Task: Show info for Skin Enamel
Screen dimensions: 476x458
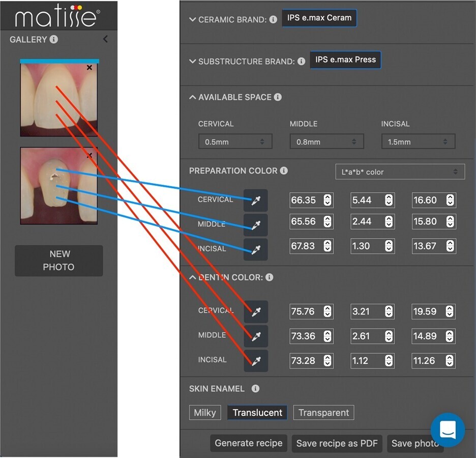Action: pyautogui.click(x=255, y=389)
